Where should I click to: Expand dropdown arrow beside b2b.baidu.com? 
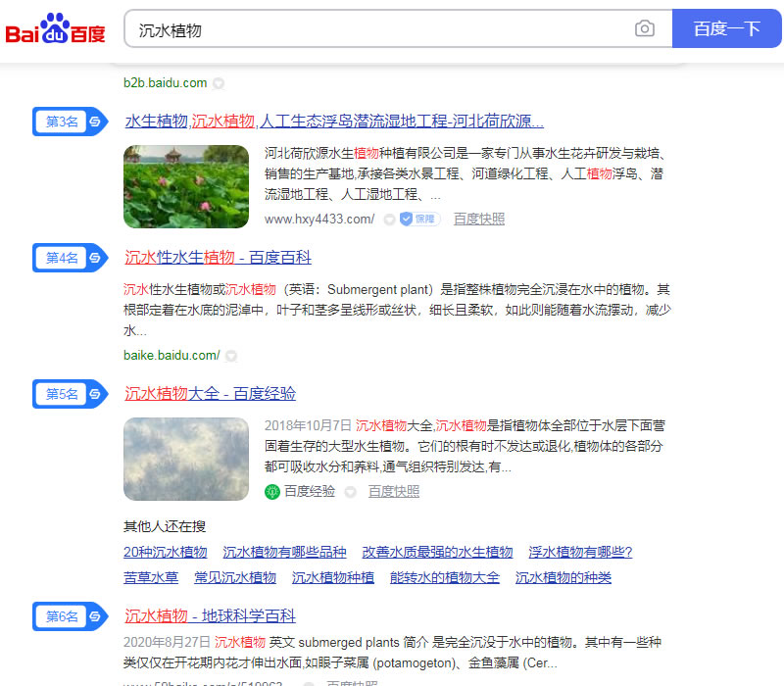[x=219, y=83]
